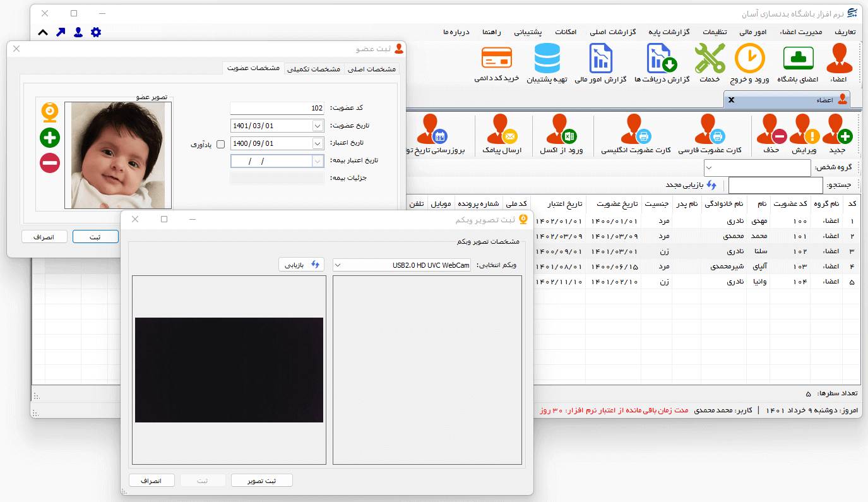Open تاریخ اعتبار بیمه date dropdown

click(318, 161)
